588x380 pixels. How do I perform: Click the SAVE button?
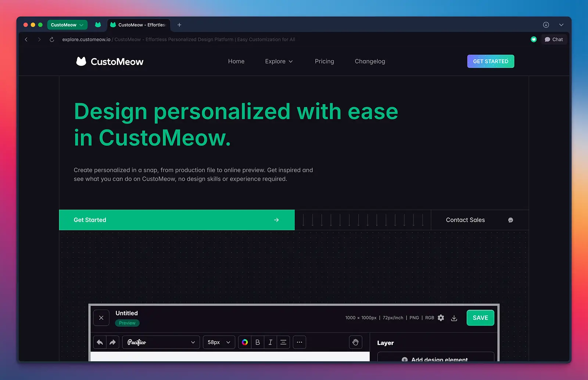[480, 318]
